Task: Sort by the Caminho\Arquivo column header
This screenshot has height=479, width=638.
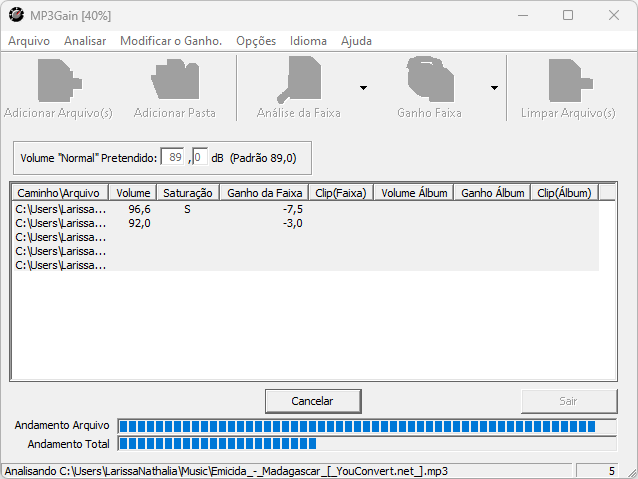Action: pyautogui.click(x=60, y=192)
